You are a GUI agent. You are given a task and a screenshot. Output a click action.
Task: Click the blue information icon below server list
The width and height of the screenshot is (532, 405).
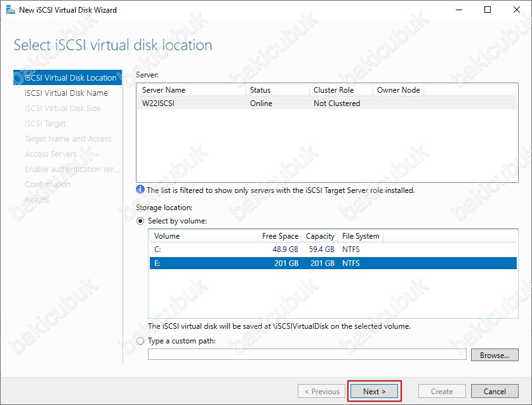pyautogui.click(x=140, y=189)
